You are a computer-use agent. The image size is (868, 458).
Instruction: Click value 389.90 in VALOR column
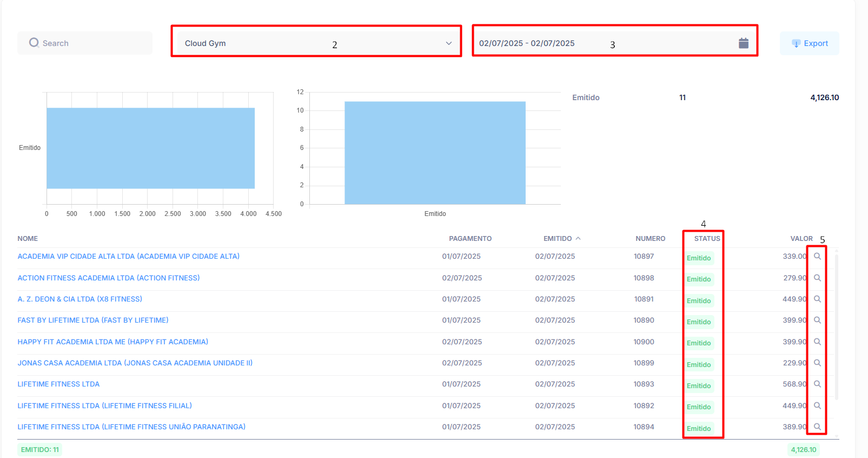(794, 427)
